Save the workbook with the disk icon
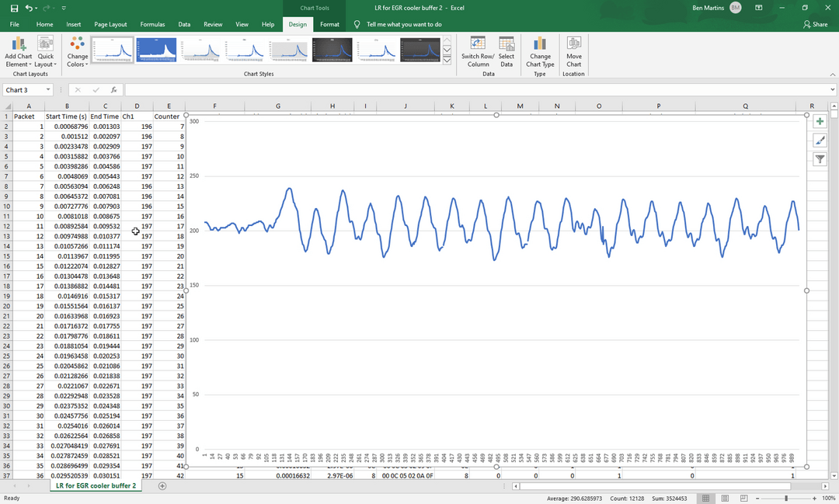 tap(15, 8)
